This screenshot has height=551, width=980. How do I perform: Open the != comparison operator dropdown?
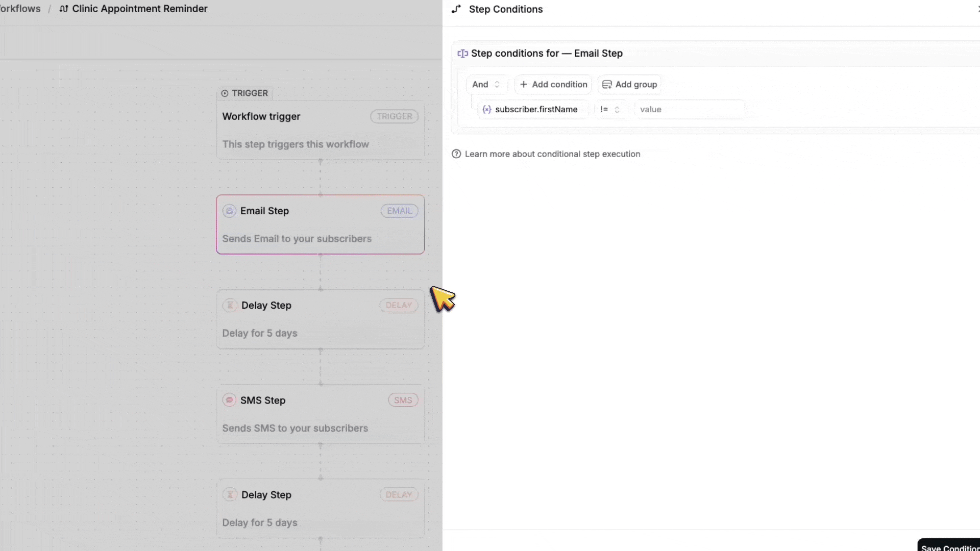pos(610,109)
